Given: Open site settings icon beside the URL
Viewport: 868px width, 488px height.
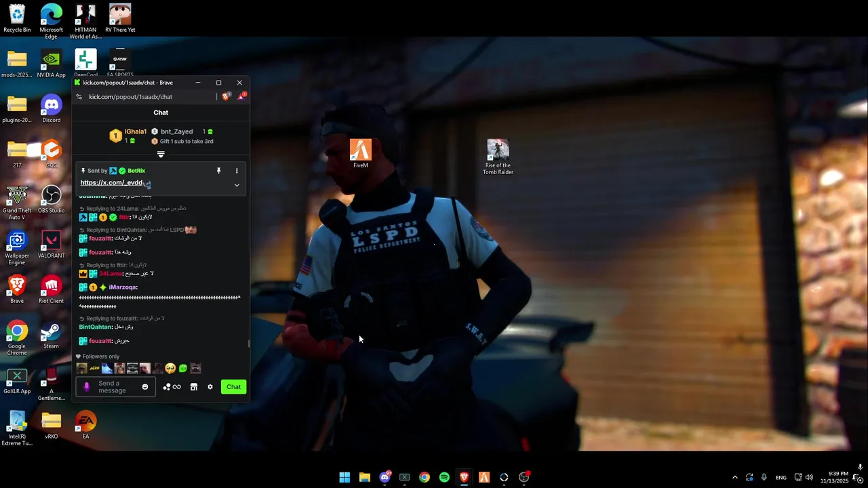Looking at the screenshot, I should pyautogui.click(x=79, y=97).
